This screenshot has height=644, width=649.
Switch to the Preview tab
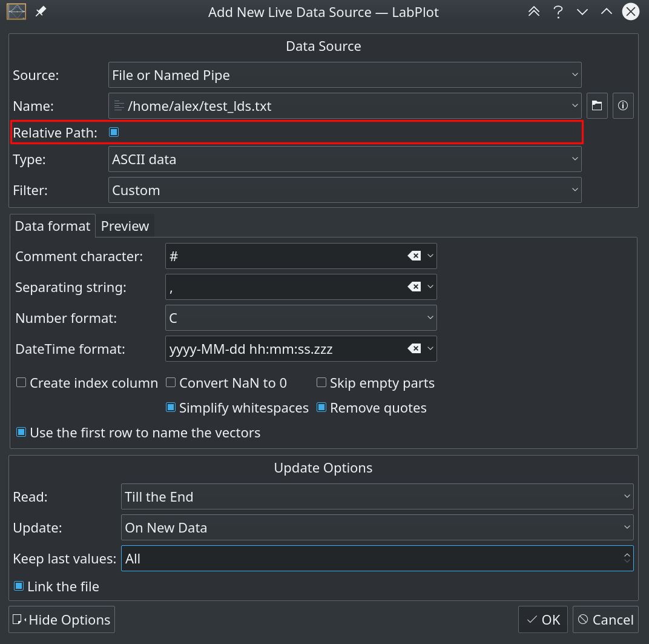pyautogui.click(x=125, y=225)
